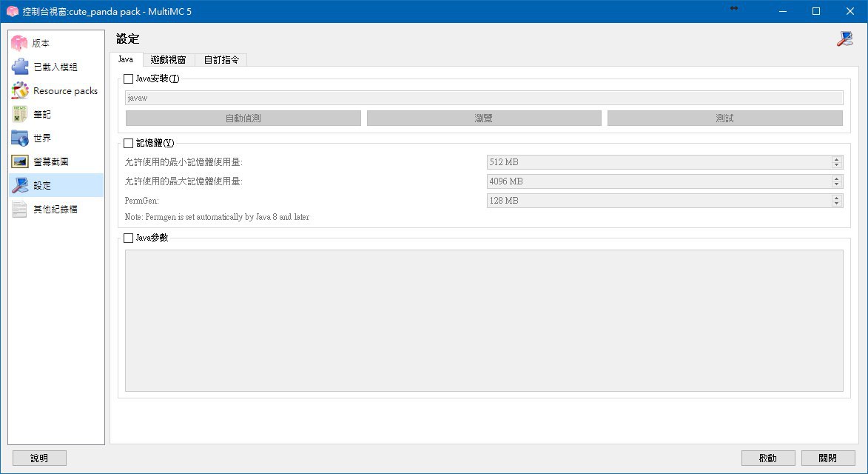Increase PermGen 128 MB stepper
This screenshot has height=474, width=868.
pyautogui.click(x=836, y=198)
